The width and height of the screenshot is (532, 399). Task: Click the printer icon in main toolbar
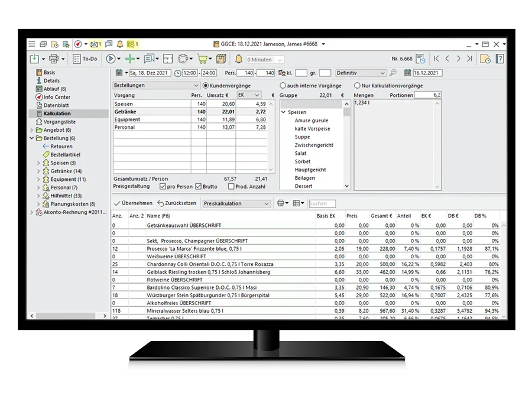coord(54,59)
